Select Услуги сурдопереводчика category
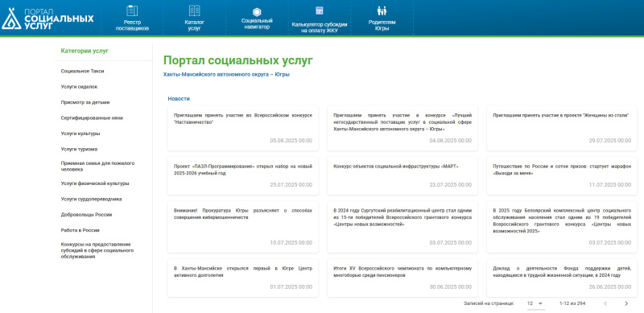This screenshot has height=313, width=644. pyautogui.click(x=91, y=199)
